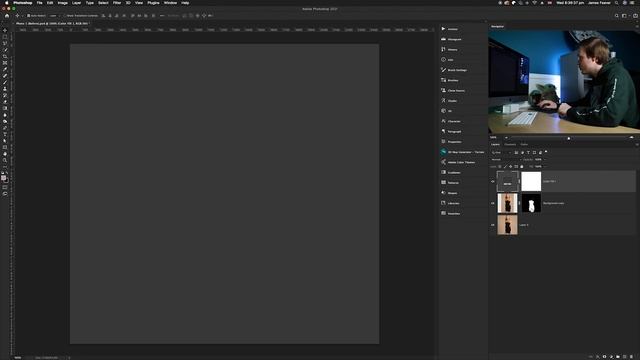640x360 pixels.
Task: Open the Libraries panel icon
Action: pyautogui.click(x=443, y=203)
